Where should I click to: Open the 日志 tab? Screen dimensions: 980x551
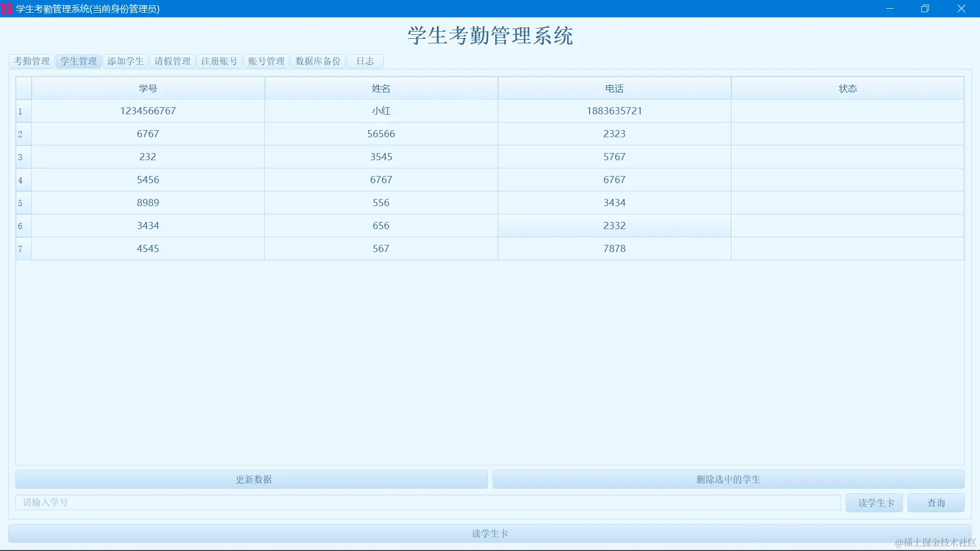point(365,61)
